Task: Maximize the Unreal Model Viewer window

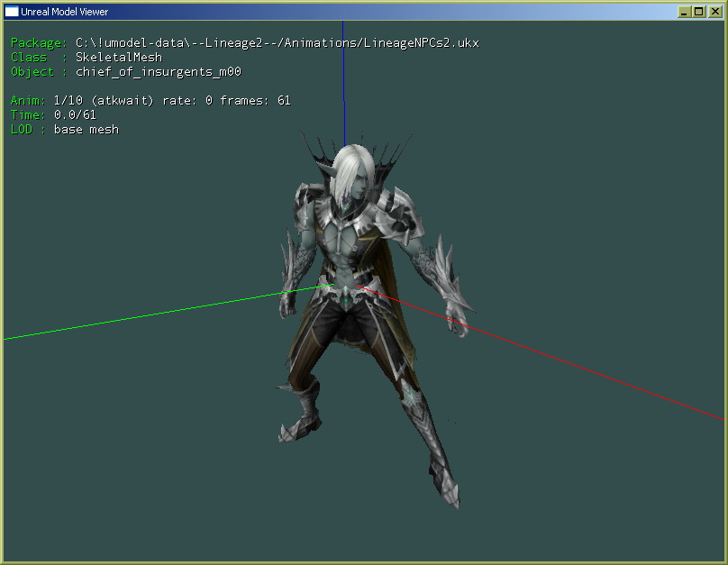Action: pyautogui.click(x=699, y=12)
